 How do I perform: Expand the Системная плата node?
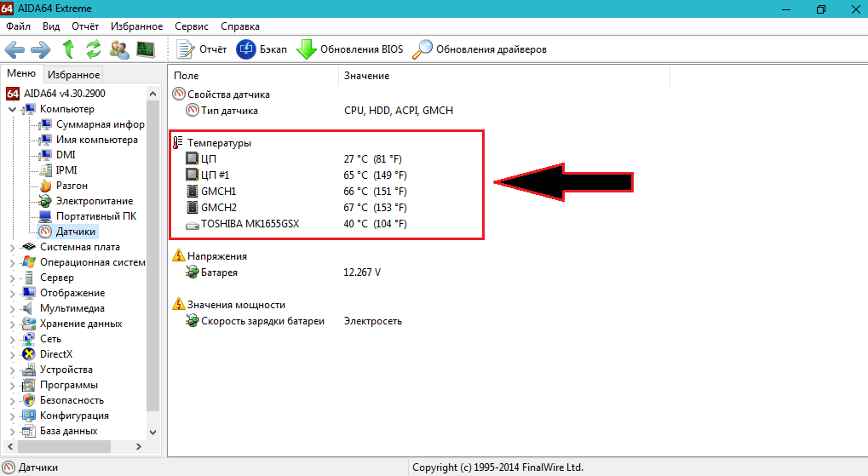click(12, 247)
